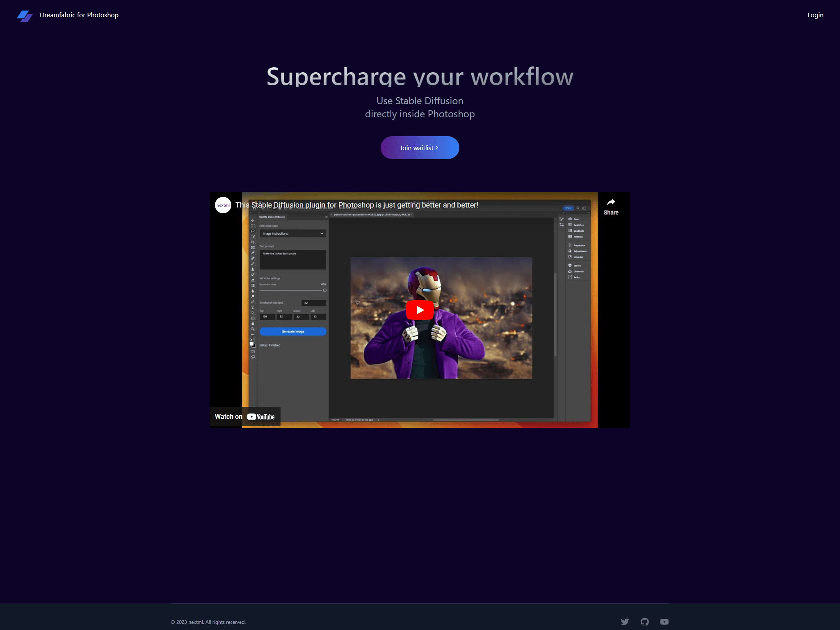
Task: Click the '© 2023 nextml. All rights reserved.' text
Action: tap(208, 622)
